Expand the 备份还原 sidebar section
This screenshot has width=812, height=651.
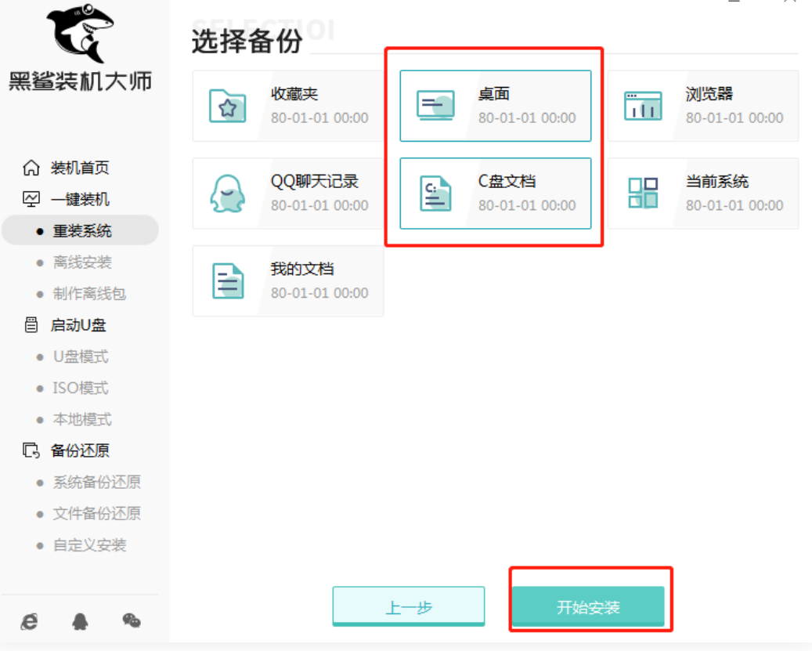click(78, 450)
